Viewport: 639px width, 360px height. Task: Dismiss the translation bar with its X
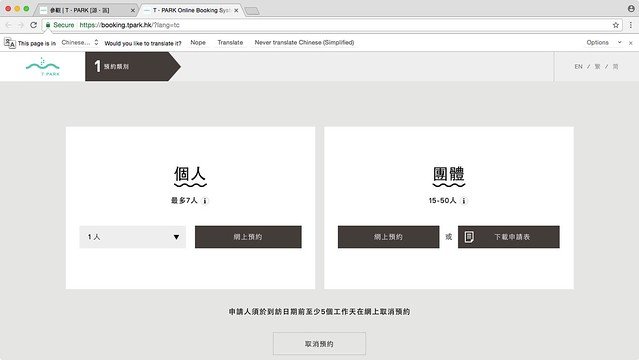(x=630, y=43)
